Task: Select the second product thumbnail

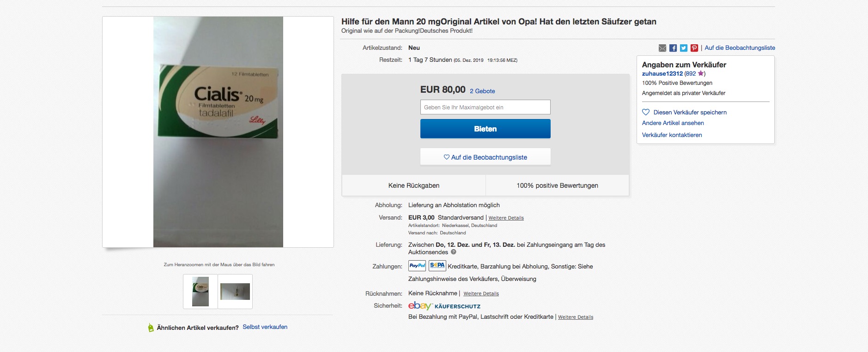Action: pyautogui.click(x=235, y=292)
